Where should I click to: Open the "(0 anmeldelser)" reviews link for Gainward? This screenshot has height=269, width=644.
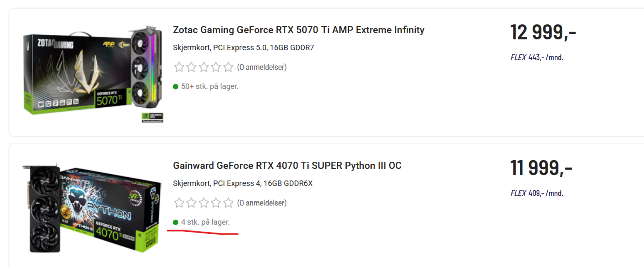pos(262,203)
